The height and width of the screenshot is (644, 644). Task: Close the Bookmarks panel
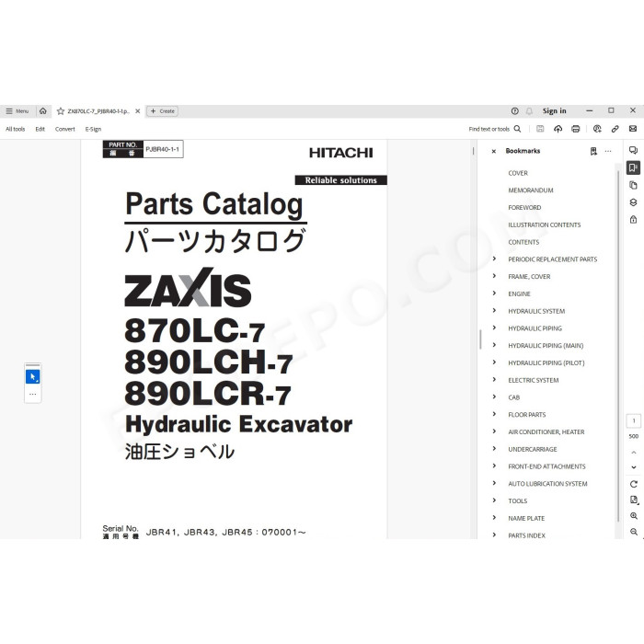click(x=494, y=151)
